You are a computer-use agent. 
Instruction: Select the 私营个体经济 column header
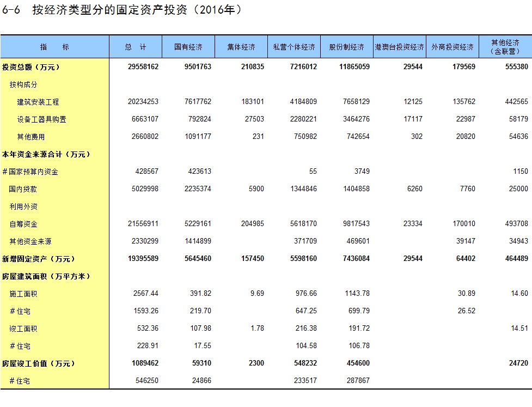pos(294,47)
